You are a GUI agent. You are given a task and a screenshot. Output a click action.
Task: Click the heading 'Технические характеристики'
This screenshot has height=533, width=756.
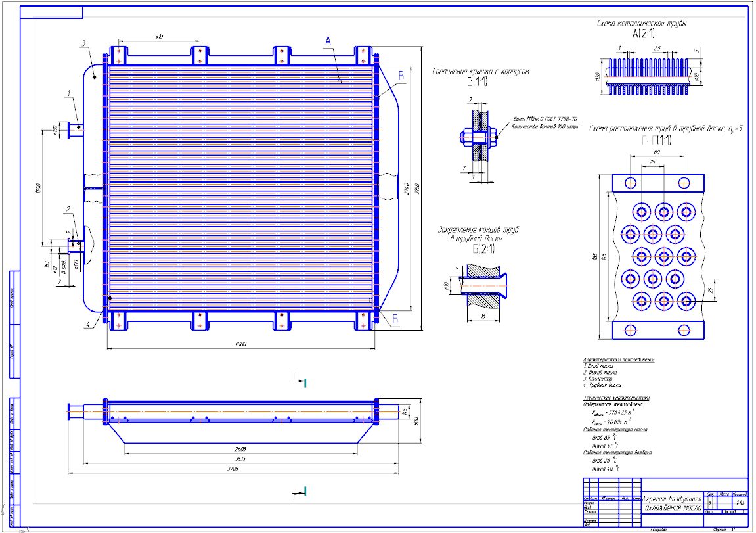click(x=617, y=398)
